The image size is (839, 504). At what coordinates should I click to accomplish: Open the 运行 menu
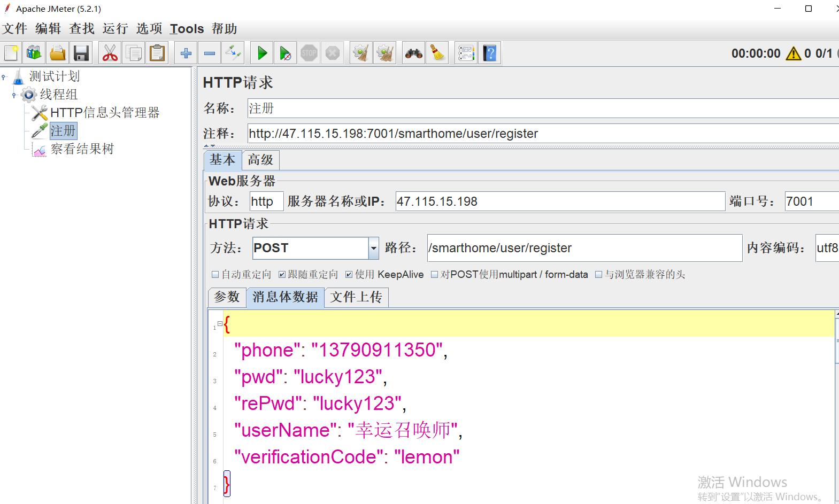(116, 28)
